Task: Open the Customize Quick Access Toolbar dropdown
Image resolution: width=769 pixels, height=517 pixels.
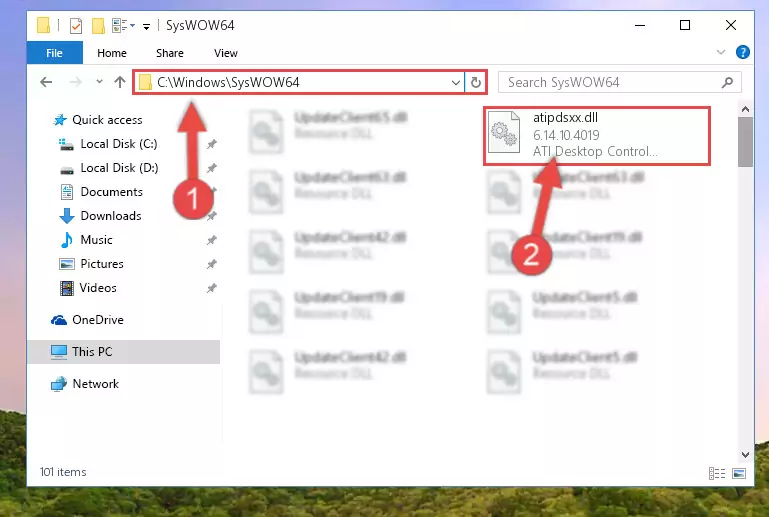Action: pyautogui.click(x=146, y=26)
